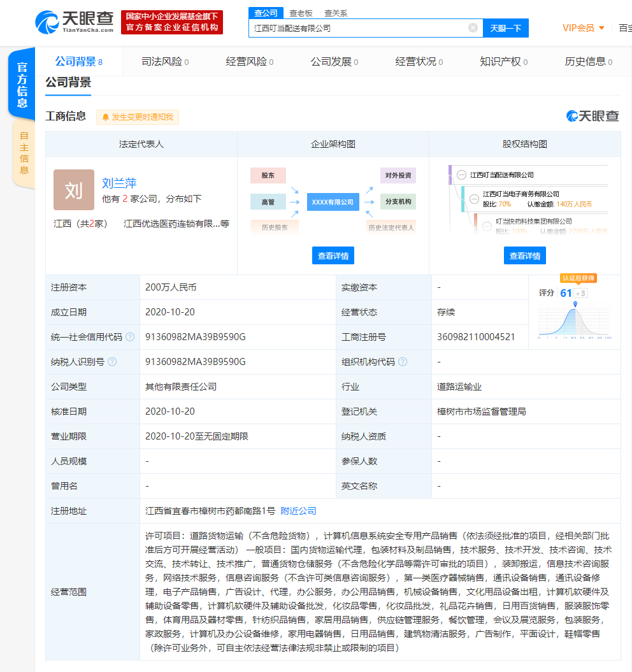632x672 pixels.
Task: Click credit code 91360982MA39B9590G in 统一社会信用代码 row
Action: point(196,337)
